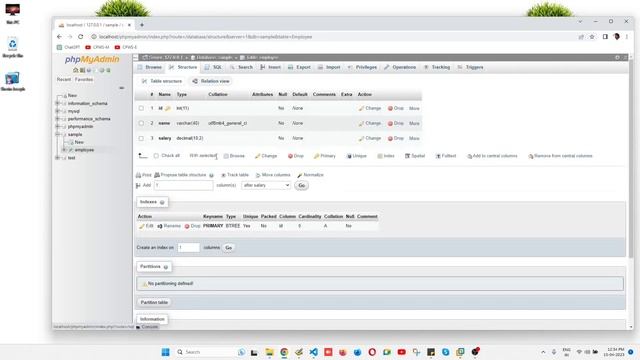Click the Normalize link

[x=310, y=175]
